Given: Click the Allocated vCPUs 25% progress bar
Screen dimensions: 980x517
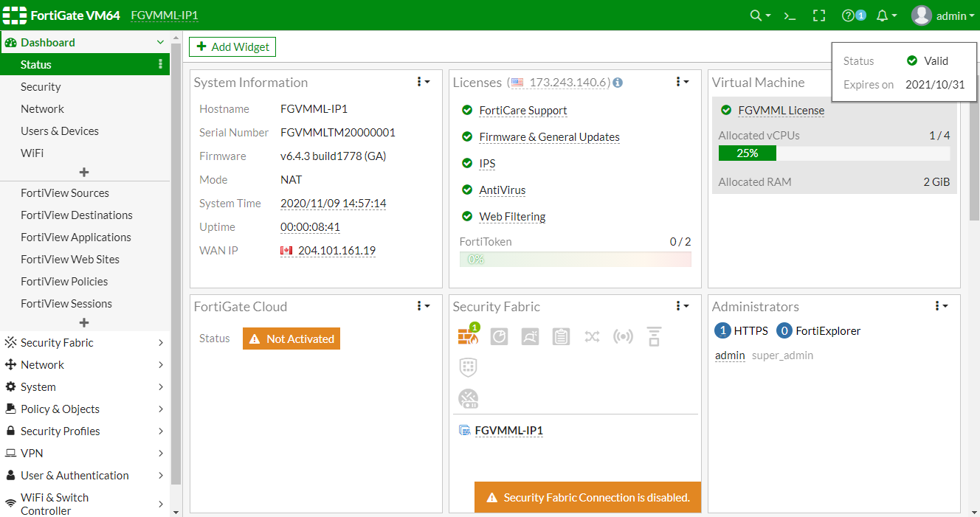Looking at the screenshot, I should click(834, 153).
